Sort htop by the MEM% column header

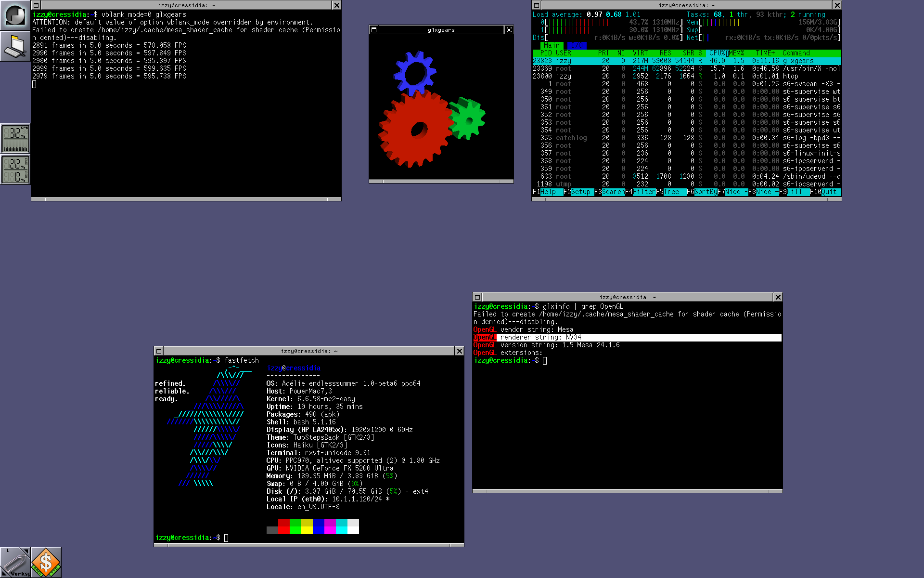tap(736, 53)
